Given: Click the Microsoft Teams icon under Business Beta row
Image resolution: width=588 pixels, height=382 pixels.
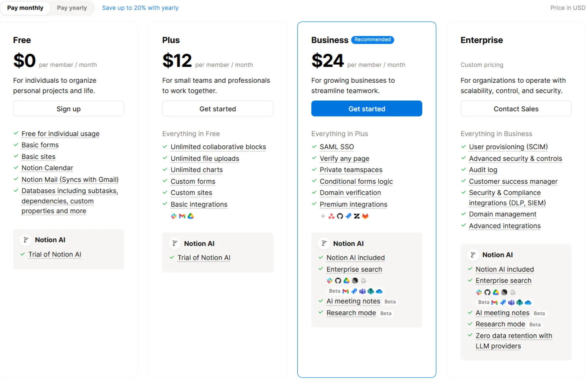Looking at the screenshot, I should click(363, 292).
